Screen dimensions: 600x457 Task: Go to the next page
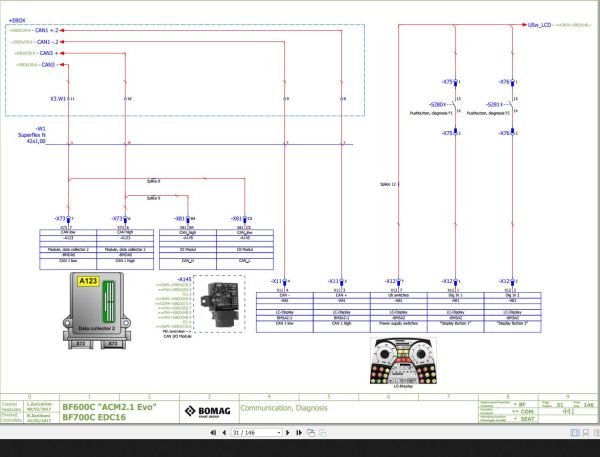(288, 433)
